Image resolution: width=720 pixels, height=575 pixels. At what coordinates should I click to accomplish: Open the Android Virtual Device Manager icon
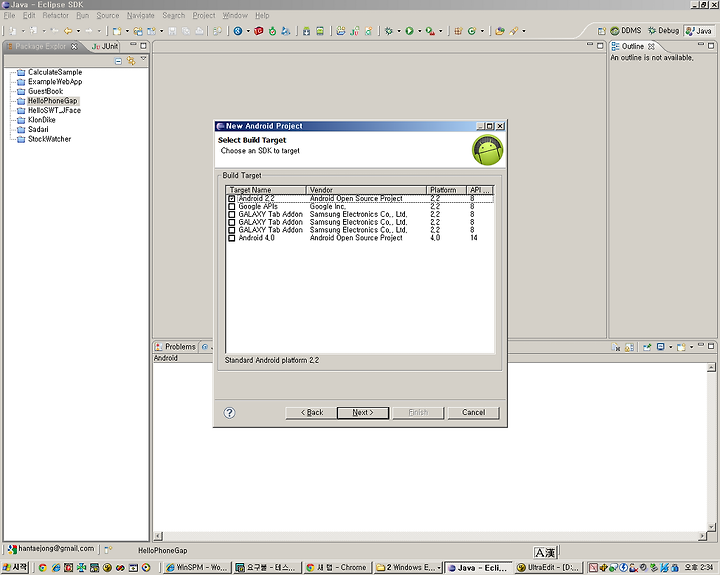pos(320,31)
